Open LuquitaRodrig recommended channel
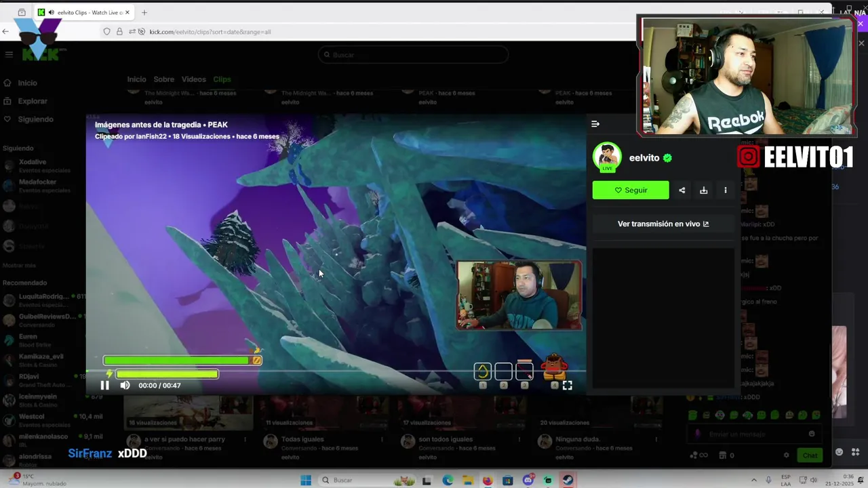 [x=43, y=300]
